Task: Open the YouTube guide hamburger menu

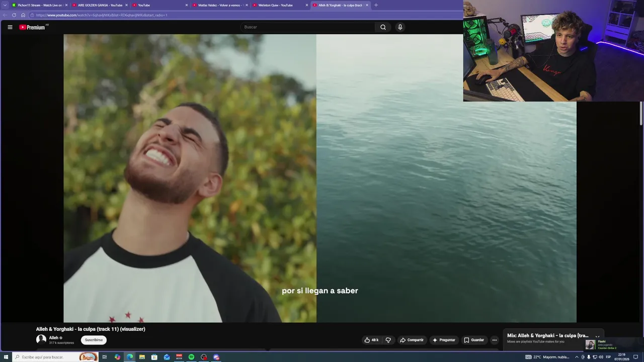Action: [10, 27]
